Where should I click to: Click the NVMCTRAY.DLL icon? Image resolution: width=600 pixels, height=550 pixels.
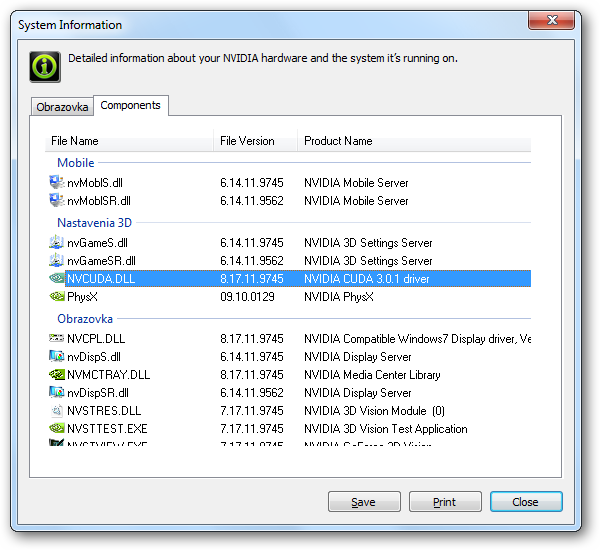click(x=57, y=374)
